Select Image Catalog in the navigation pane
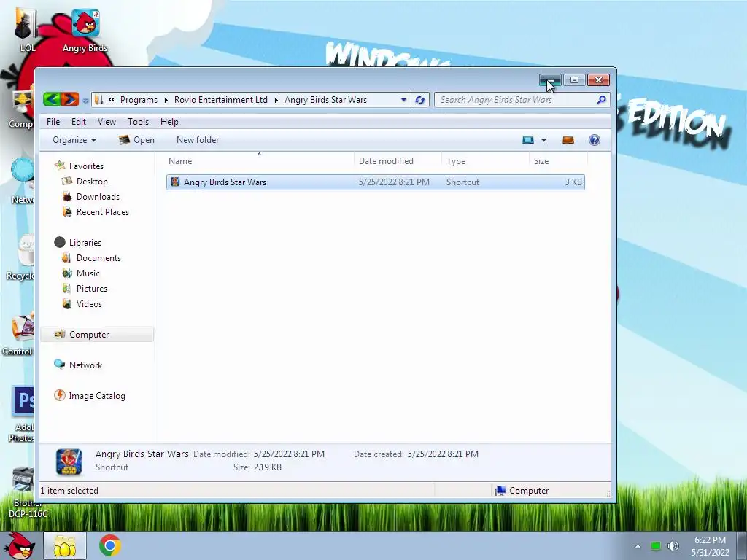 [97, 396]
